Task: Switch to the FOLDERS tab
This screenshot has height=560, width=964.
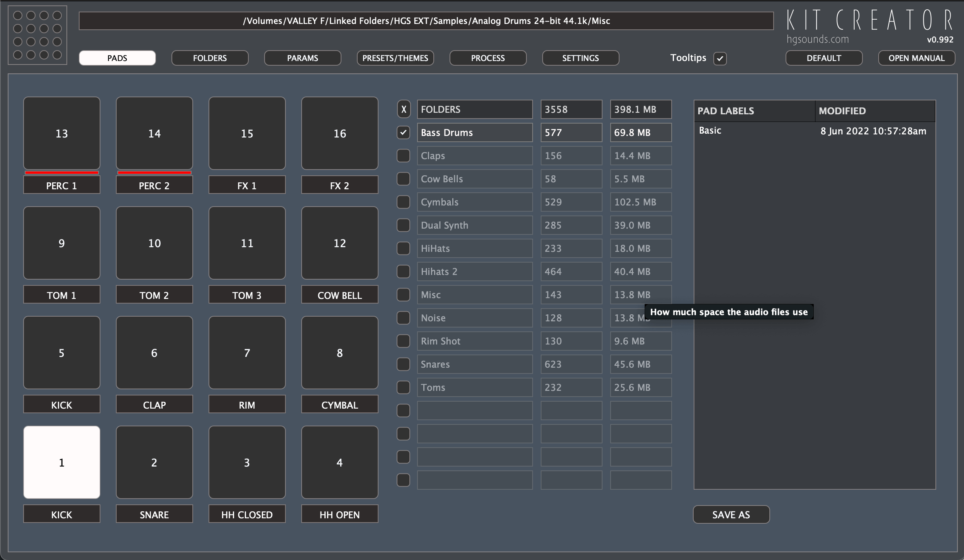Action: click(x=209, y=58)
